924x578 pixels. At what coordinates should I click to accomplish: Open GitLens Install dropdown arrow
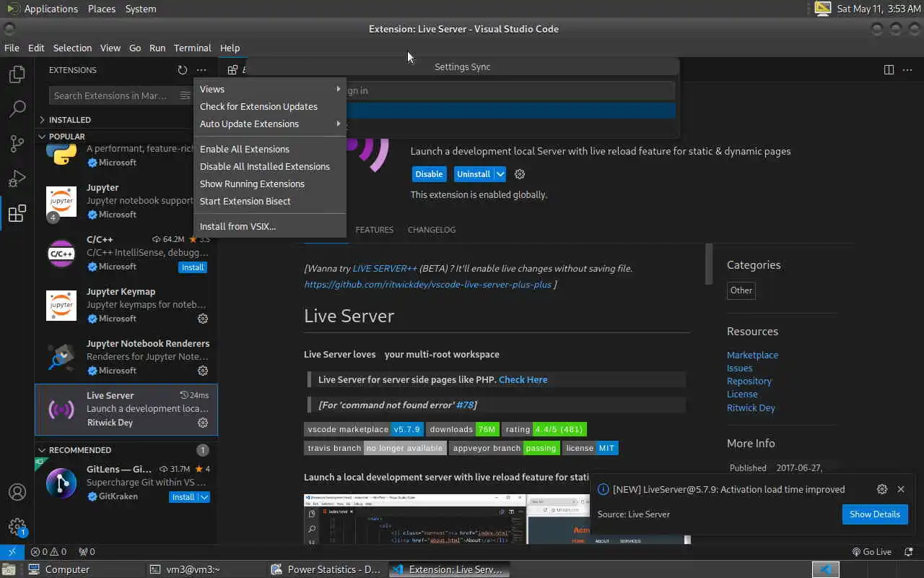point(204,497)
